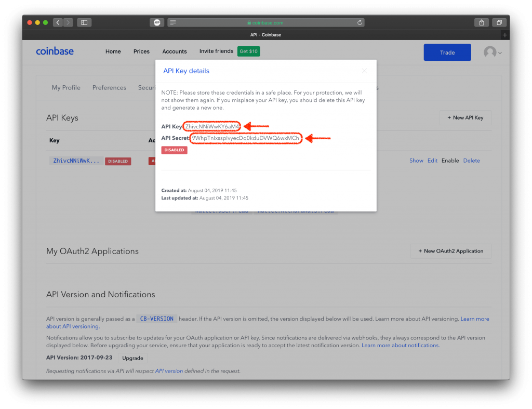532x409 pixels.
Task: Open Learn more about API versioning link
Action: coord(268,322)
